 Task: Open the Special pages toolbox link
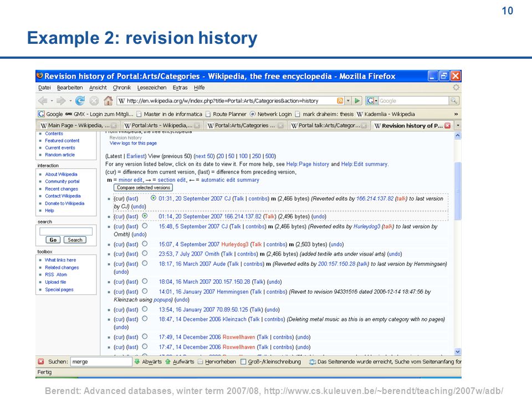59,289
